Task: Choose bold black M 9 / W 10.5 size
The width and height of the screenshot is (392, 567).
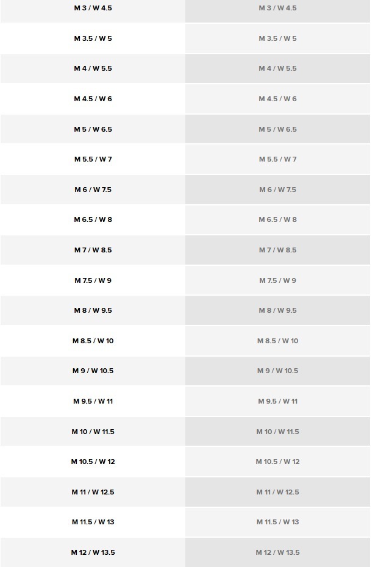Action: [x=93, y=371]
